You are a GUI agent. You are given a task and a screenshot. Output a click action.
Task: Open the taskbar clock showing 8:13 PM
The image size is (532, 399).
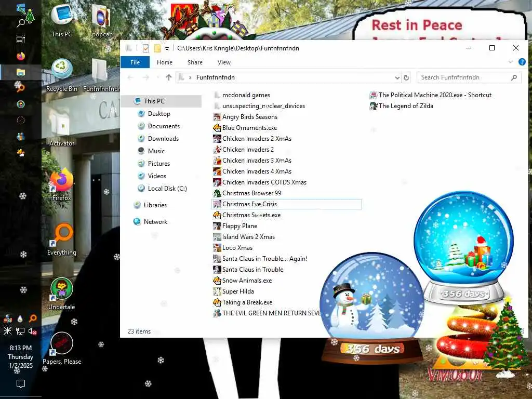(x=21, y=356)
